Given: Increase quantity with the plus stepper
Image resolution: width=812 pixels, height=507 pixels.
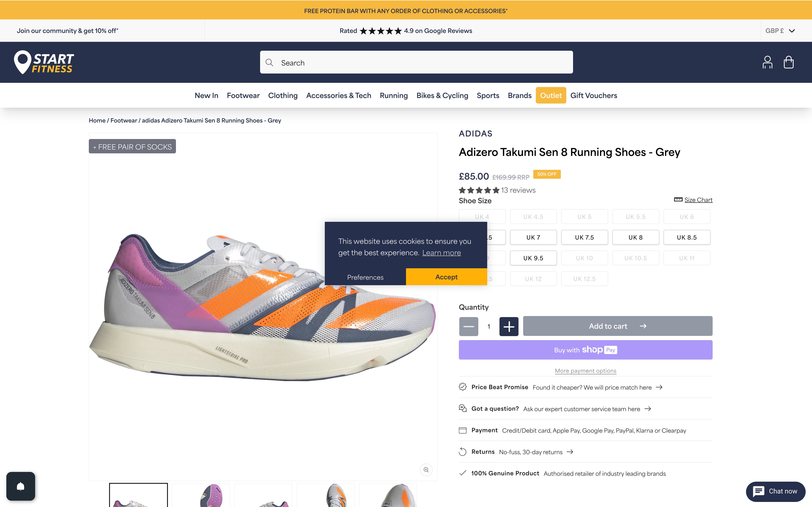Looking at the screenshot, I should pos(509,326).
